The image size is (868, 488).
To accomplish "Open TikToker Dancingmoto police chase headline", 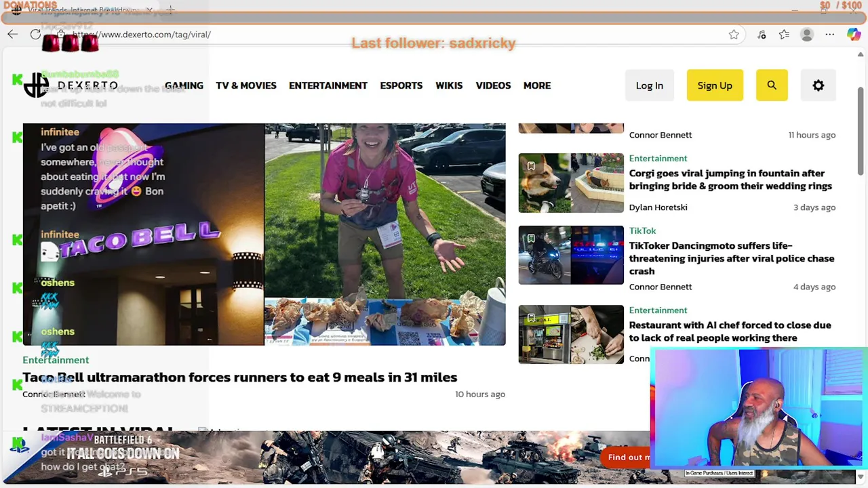I will tap(732, 258).
